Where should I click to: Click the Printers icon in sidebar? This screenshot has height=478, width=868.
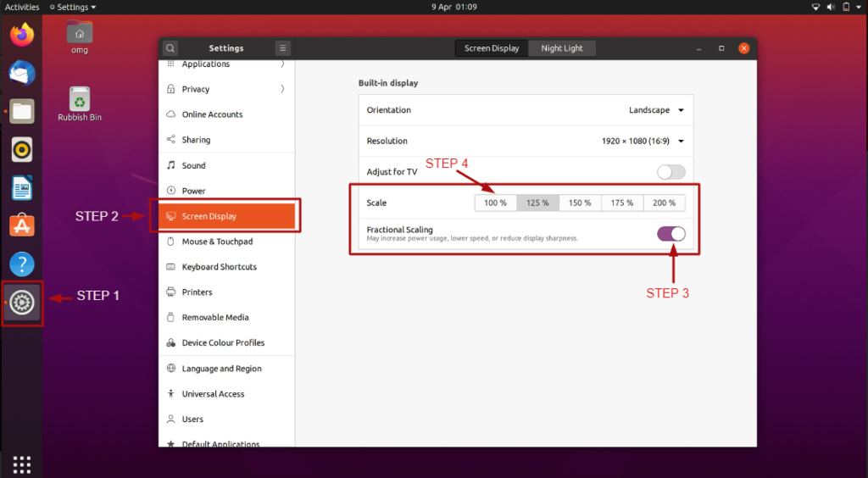click(171, 292)
